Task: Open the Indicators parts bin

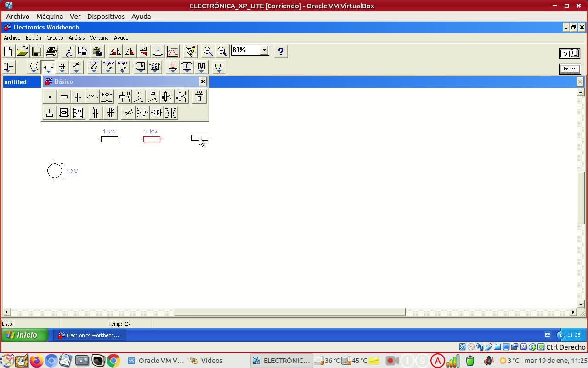Action: tap(173, 67)
